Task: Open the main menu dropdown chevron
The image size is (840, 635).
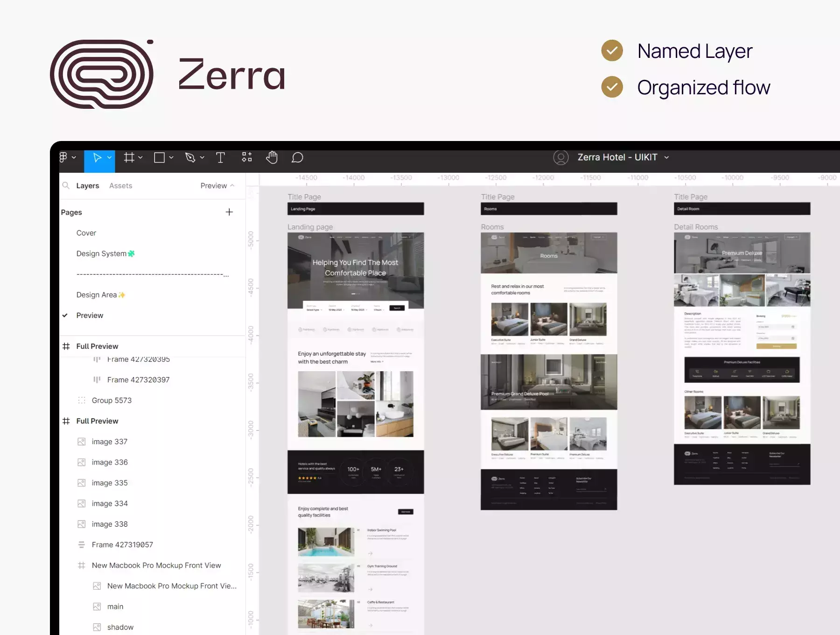Action: click(x=74, y=157)
